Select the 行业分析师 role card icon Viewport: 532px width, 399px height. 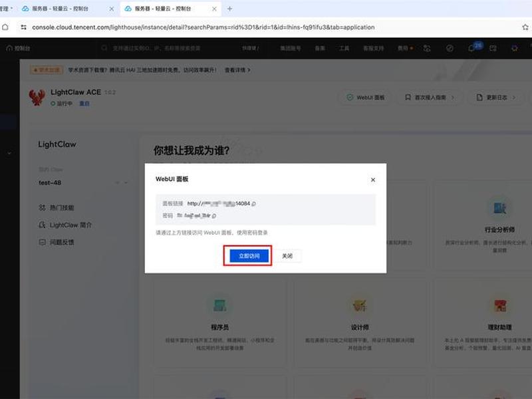[x=499, y=207]
